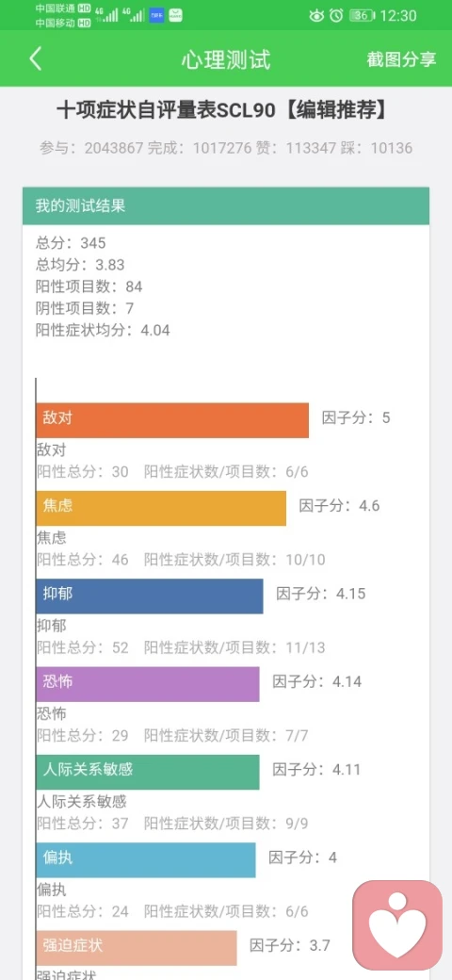Select the green 人际关系敏感 bar
Screen dimensions: 452x980
click(x=148, y=772)
